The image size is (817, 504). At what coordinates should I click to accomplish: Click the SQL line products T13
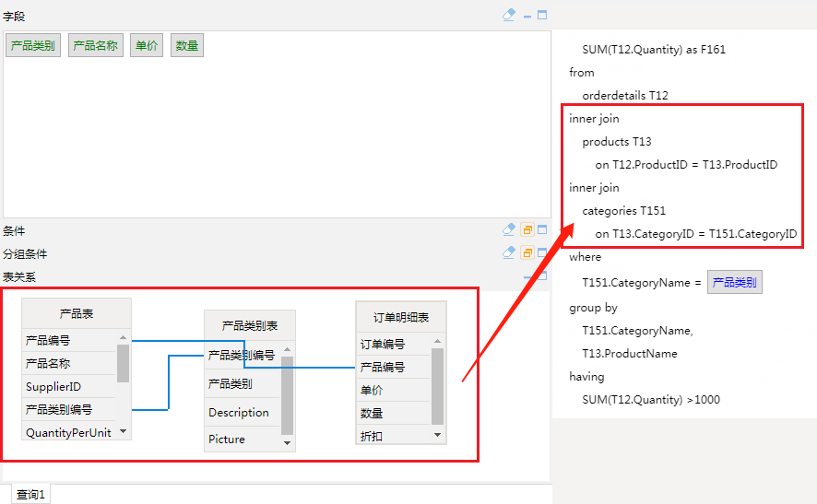[x=617, y=142]
